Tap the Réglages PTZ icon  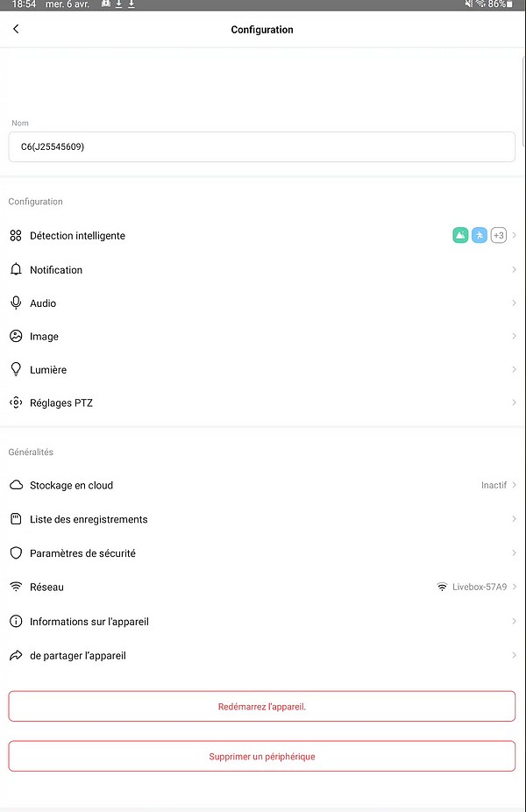[16, 402]
